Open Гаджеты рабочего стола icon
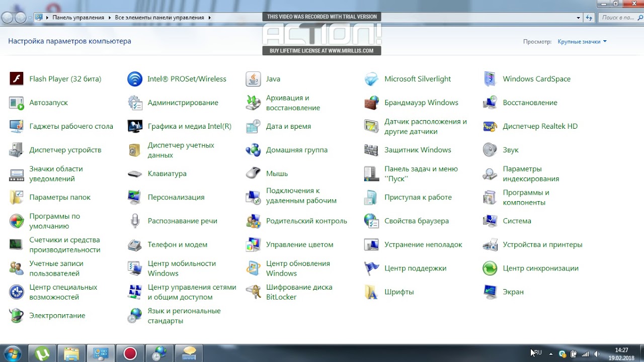 click(x=17, y=126)
